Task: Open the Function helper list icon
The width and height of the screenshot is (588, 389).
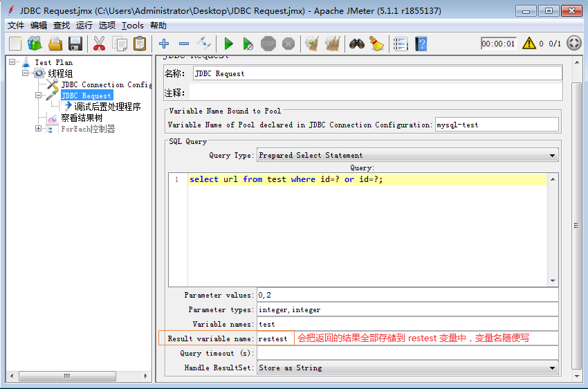Action: (x=401, y=44)
